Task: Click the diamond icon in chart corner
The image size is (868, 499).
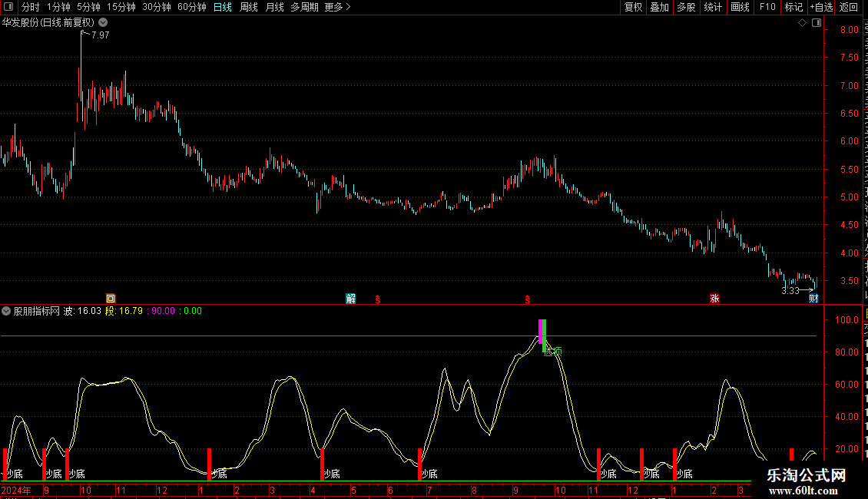Action: 802,23
